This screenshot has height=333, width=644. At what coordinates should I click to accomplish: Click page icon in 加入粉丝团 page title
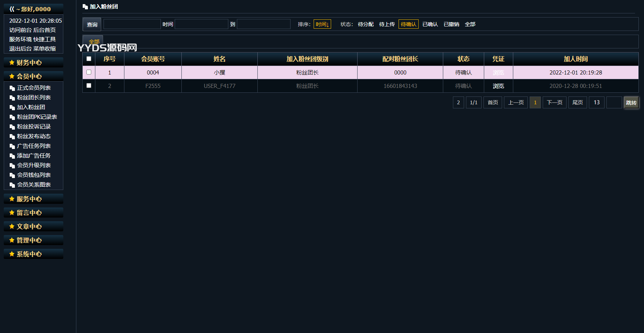(85, 7)
